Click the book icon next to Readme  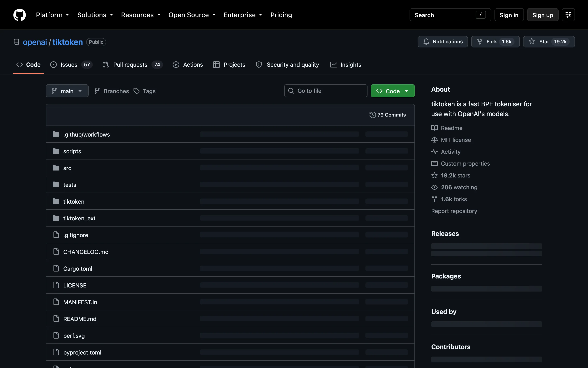(434, 128)
